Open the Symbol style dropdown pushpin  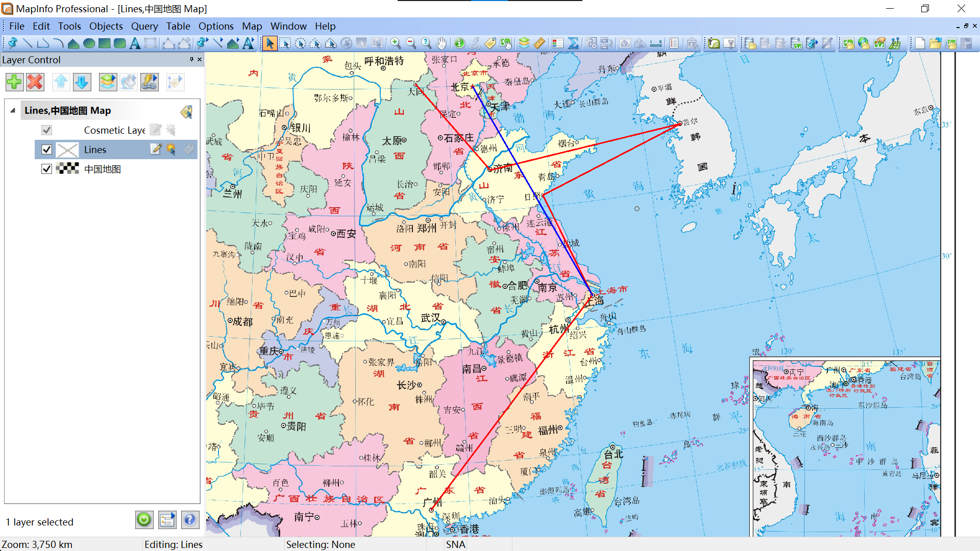click(x=202, y=43)
